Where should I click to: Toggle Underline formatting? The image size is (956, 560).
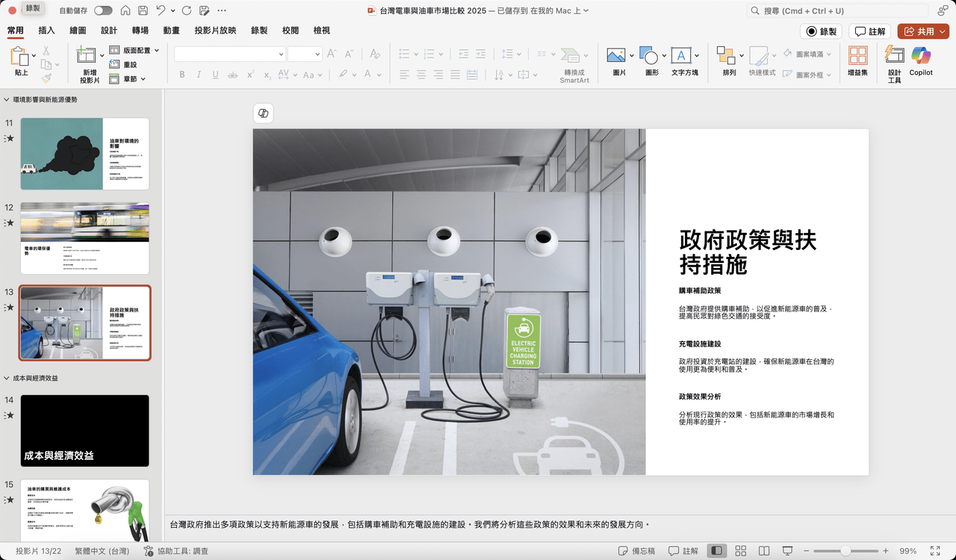coord(215,75)
